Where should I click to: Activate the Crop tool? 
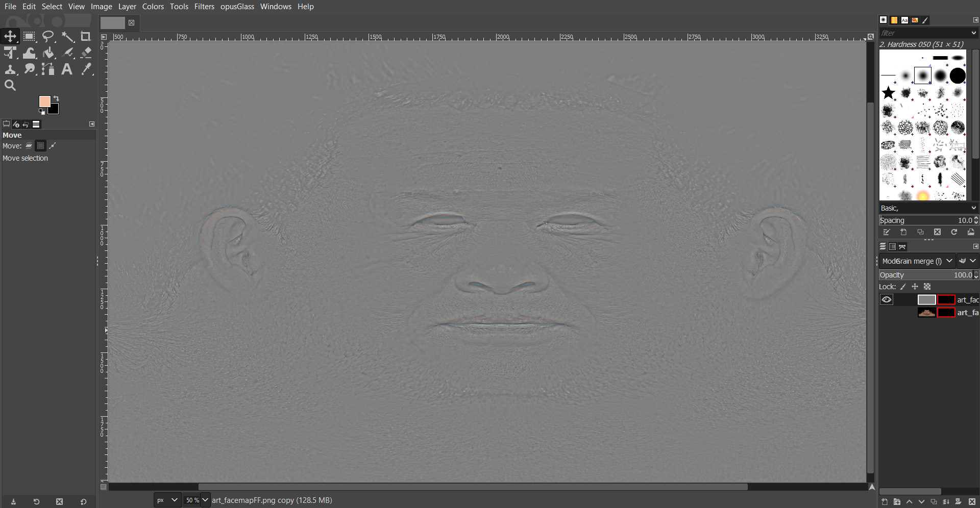pyautogui.click(x=86, y=36)
